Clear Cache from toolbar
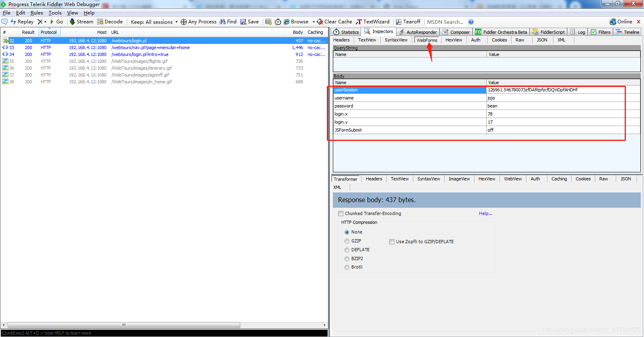This screenshot has width=644, height=337. (334, 22)
